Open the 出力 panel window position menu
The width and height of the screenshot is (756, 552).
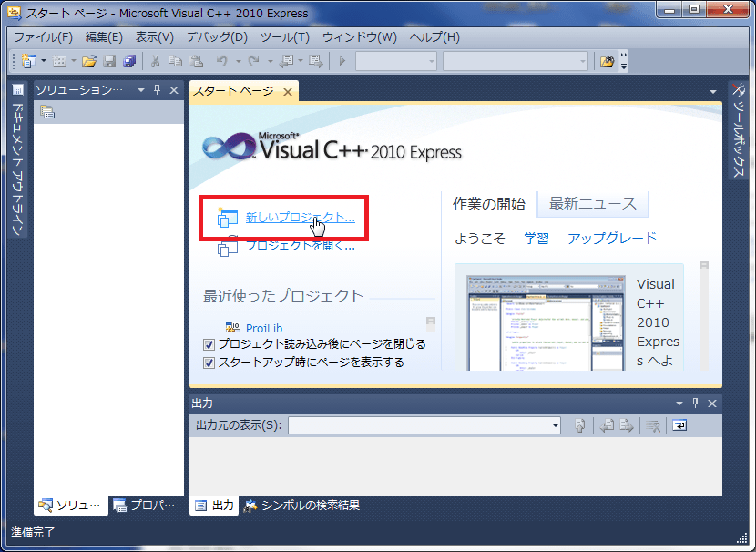679,404
